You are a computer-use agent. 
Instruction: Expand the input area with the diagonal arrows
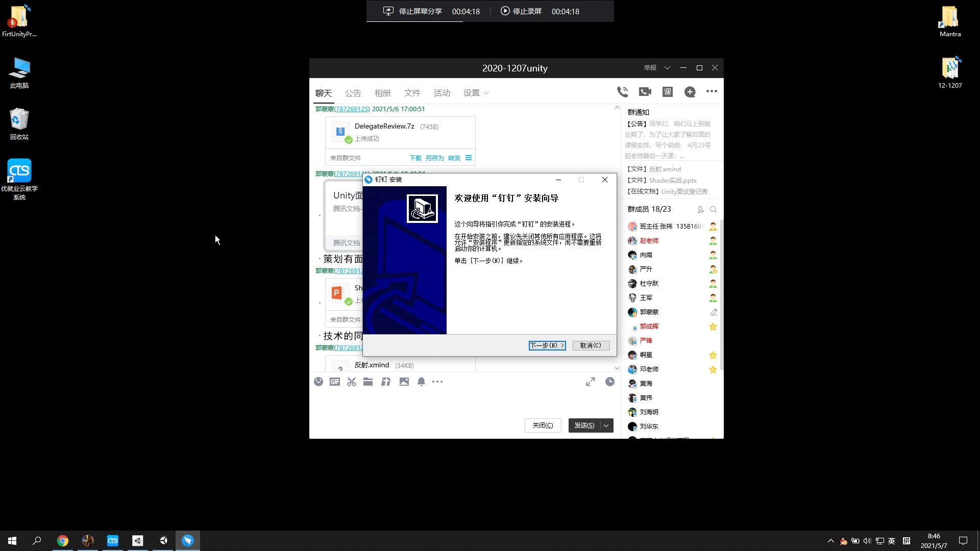(591, 382)
